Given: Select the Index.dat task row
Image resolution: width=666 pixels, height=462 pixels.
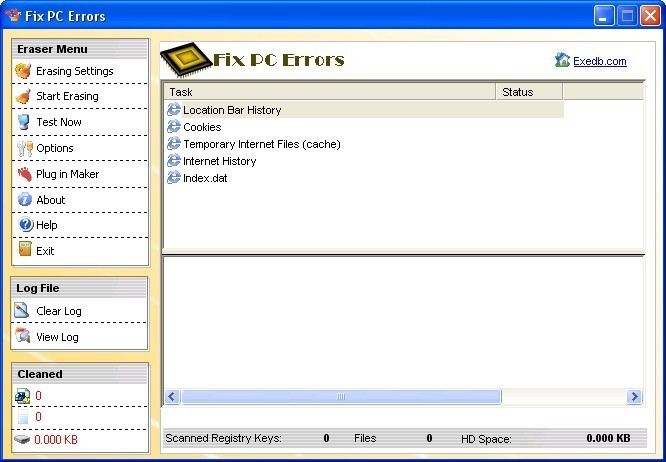Looking at the screenshot, I should pos(364,178).
